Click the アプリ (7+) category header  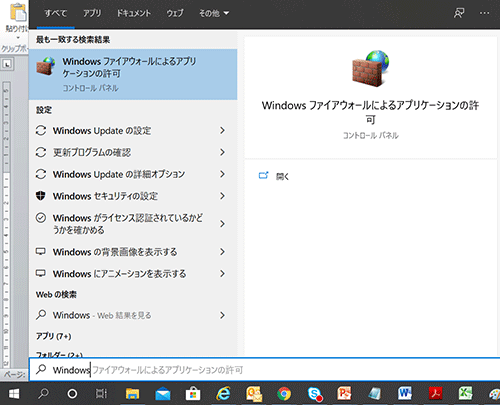53,336
